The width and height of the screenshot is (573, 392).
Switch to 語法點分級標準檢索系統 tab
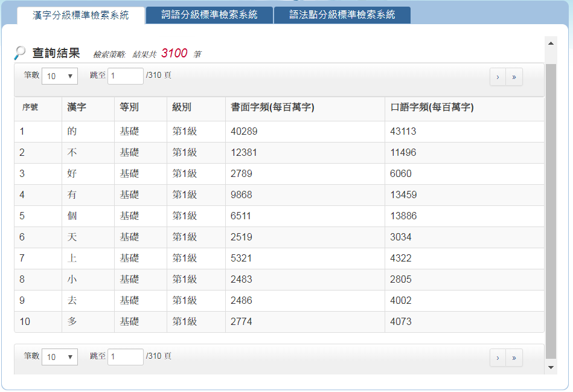point(342,15)
